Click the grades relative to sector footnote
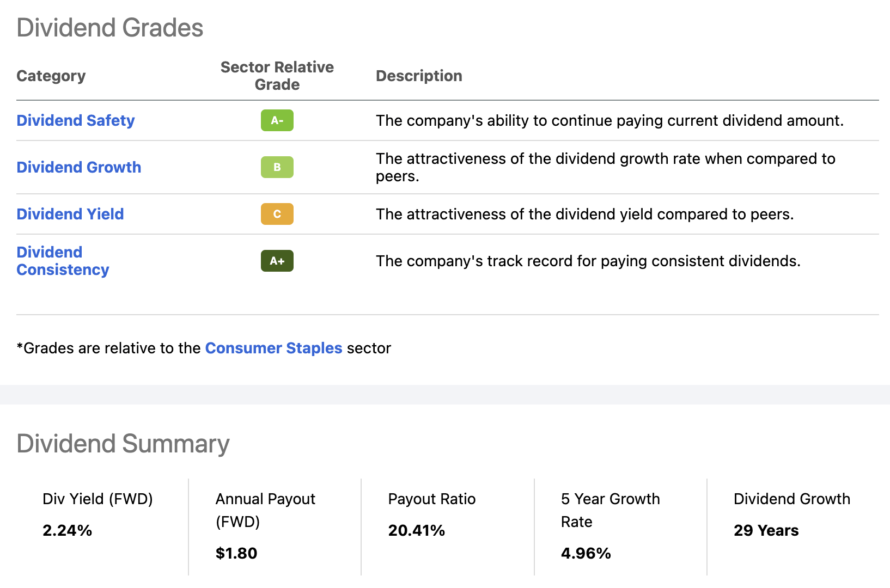 point(204,348)
